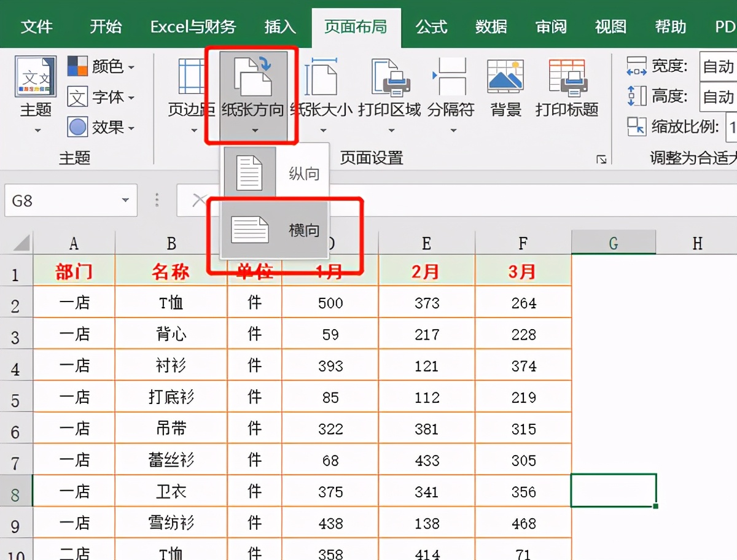
Task: Open the Name Box dropdown arrow
Action: pyautogui.click(x=126, y=200)
